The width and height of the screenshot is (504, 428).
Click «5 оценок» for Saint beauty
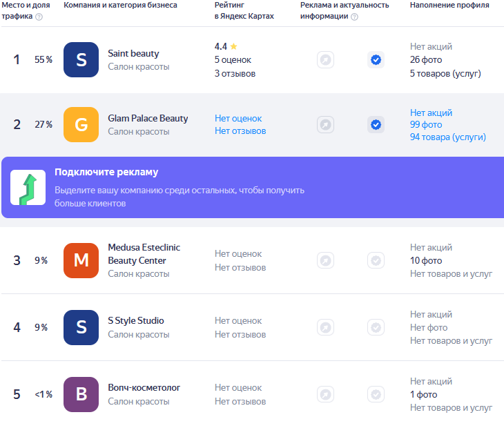(x=233, y=60)
